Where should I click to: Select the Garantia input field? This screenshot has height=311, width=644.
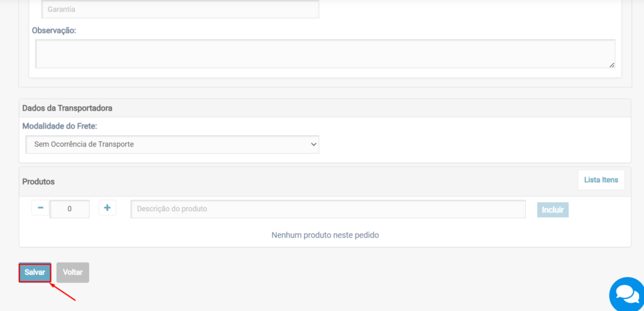click(180, 9)
